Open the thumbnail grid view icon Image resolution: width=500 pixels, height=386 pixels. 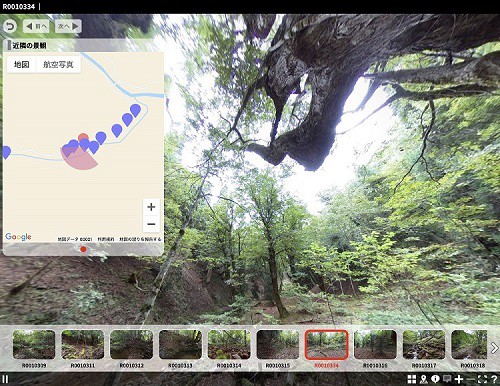412,379
